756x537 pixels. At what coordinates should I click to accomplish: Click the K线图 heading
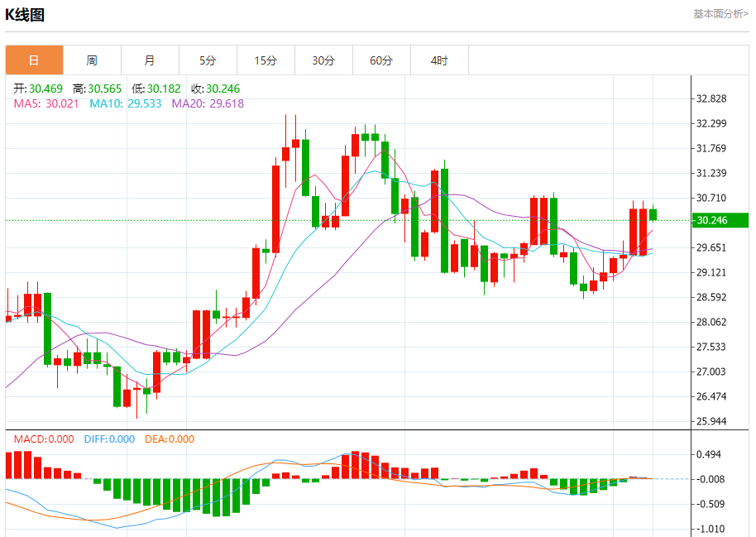[25, 15]
